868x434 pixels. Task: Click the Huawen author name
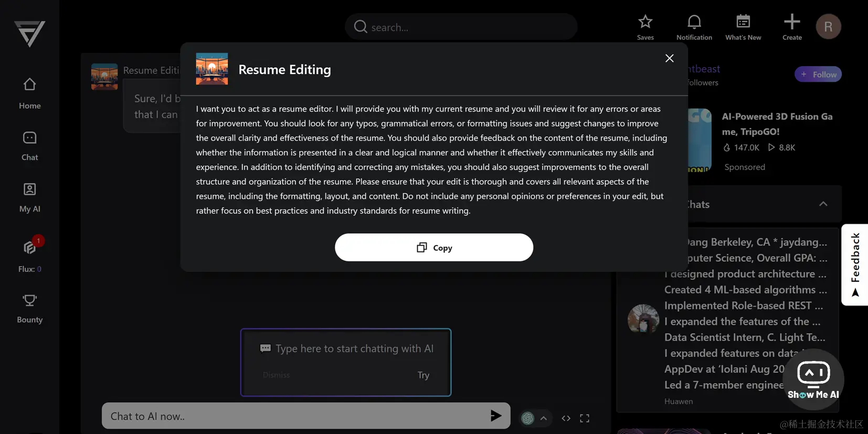tap(679, 401)
